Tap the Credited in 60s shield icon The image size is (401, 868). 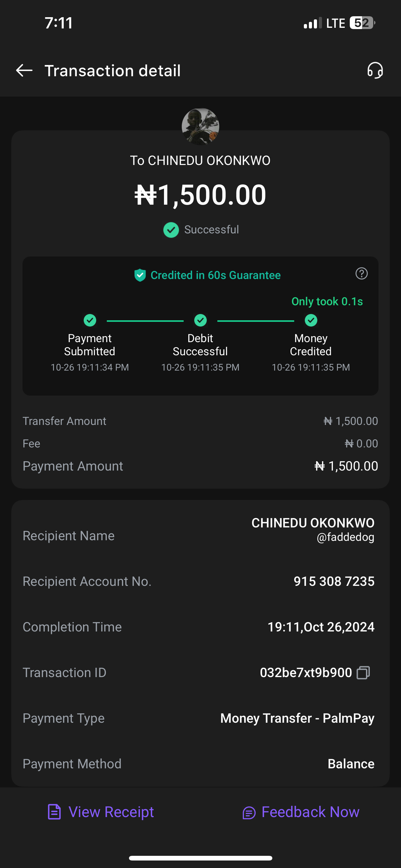pyautogui.click(x=140, y=275)
